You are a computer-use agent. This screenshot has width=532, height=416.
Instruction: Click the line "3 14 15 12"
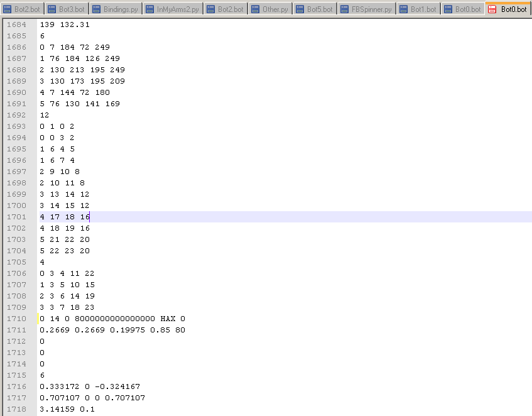tap(65, 205)
